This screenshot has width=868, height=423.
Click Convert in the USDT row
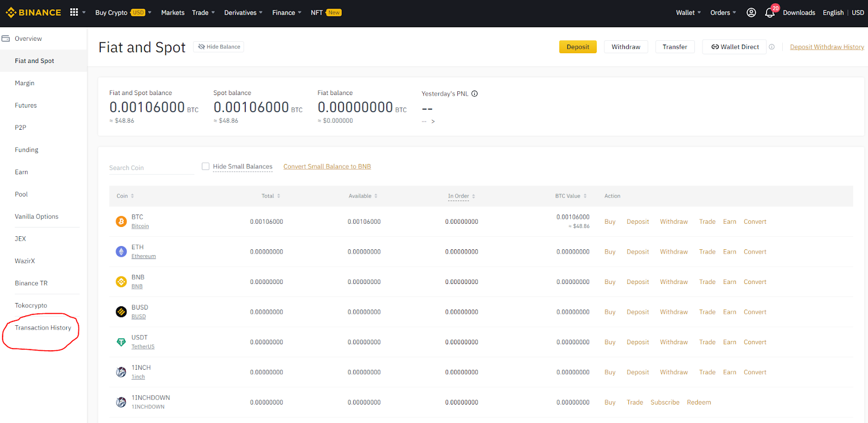(x=755, y=342)
